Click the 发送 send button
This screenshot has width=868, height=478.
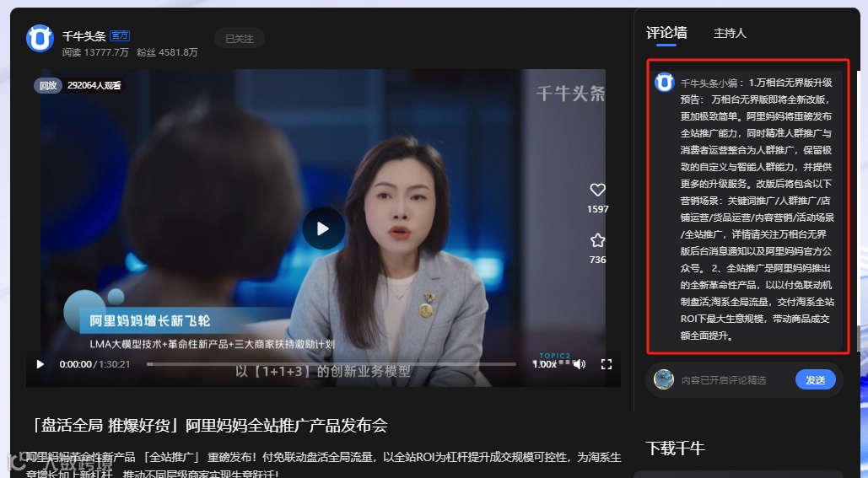(x=816, y=380)
